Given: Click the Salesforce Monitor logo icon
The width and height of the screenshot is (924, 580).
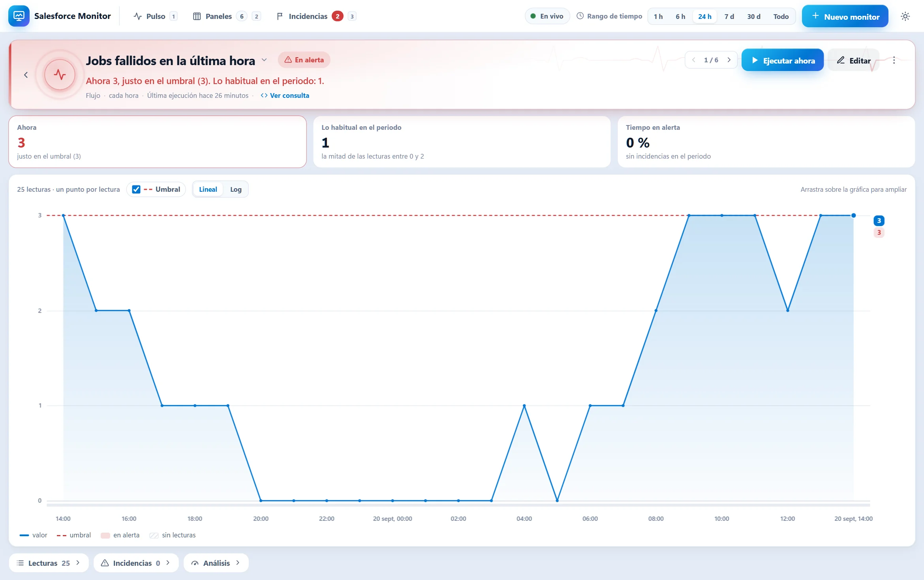Looking at the screenshot, I should [19, 16].
